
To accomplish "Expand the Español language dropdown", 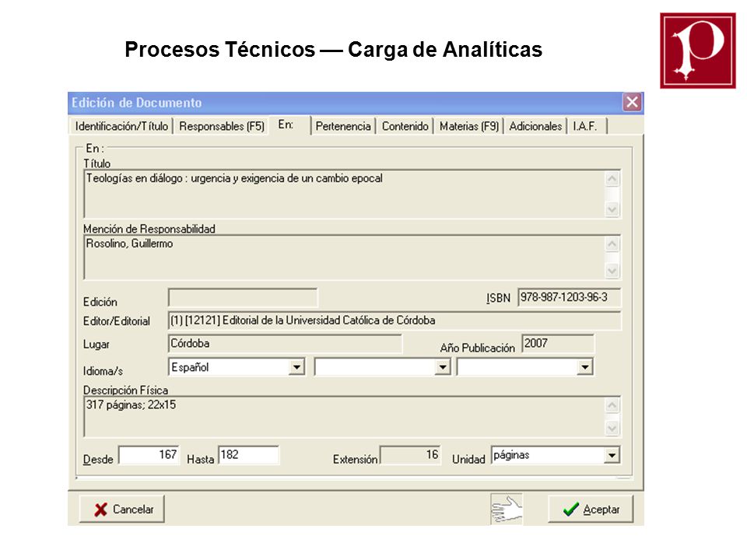I will (x=296, y=367).
